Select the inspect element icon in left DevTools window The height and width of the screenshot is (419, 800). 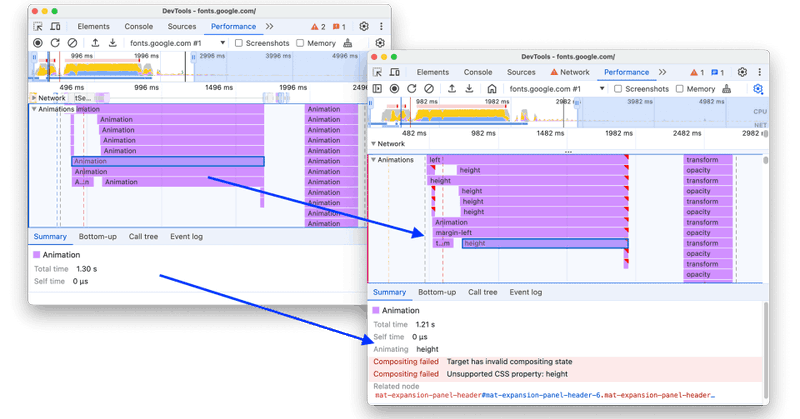pyautogui.click(x=38, y=27)
